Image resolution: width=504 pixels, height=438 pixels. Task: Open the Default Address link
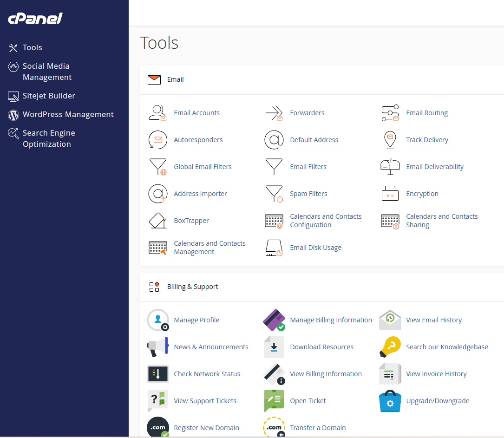[314, 140]
